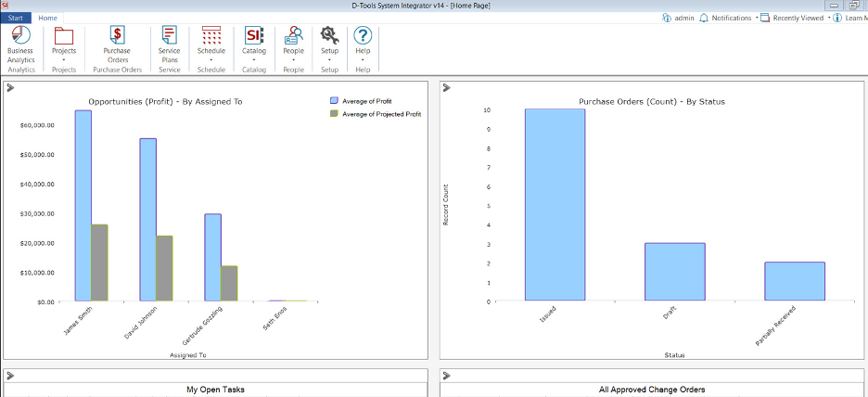The image size is (868, 397).
Task: Click arrow icon above My Open Tasks
Action: [10, 376]
